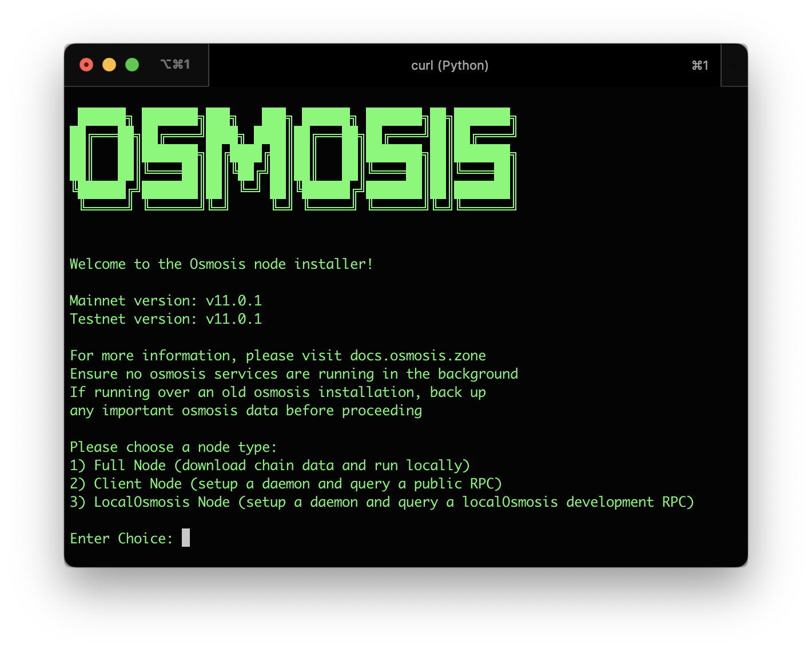Click the cursor after Enter Choice prompt
This screenshot has height=652, width=812.
click(186, 538)
